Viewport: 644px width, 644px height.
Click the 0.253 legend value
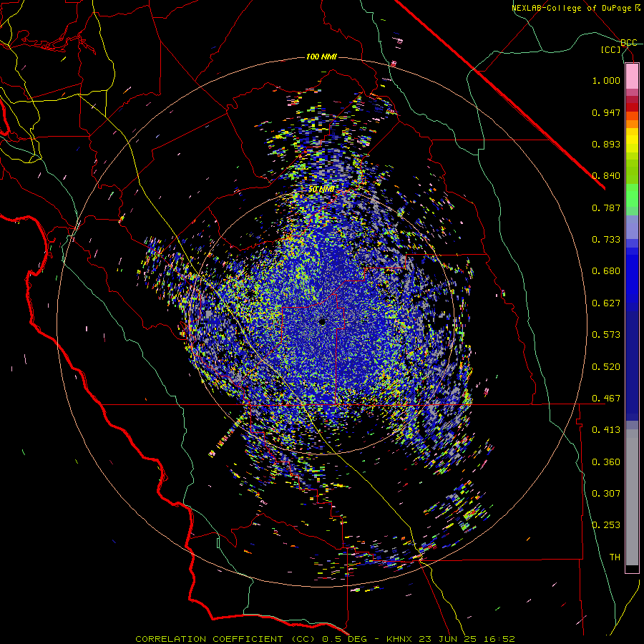606,525
